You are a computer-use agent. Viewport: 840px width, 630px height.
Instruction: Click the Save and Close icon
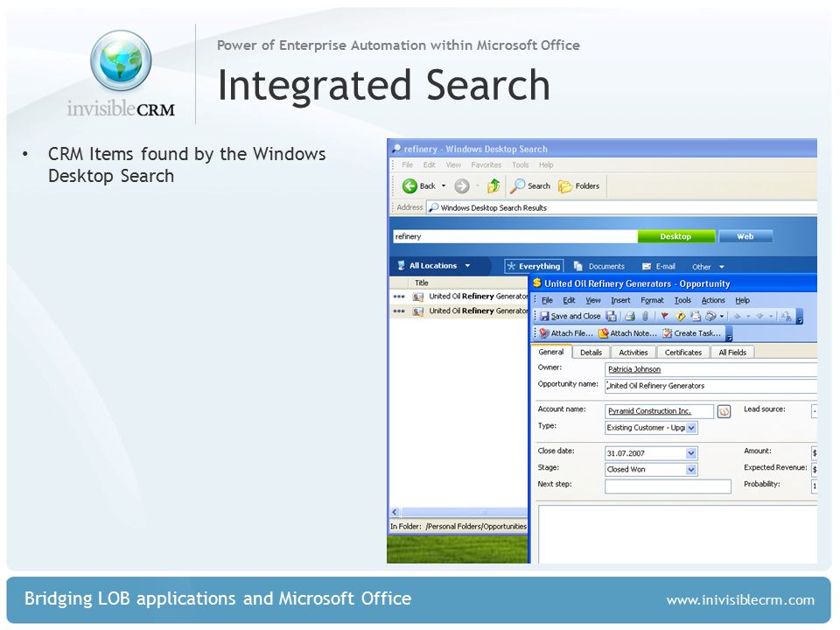[x=570, y=316]
